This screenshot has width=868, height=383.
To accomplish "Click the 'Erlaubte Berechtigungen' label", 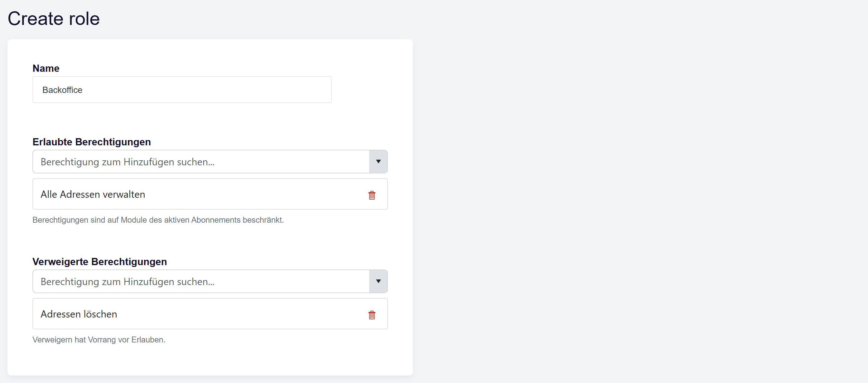I will pyautogui.click(x=92, y=142).
